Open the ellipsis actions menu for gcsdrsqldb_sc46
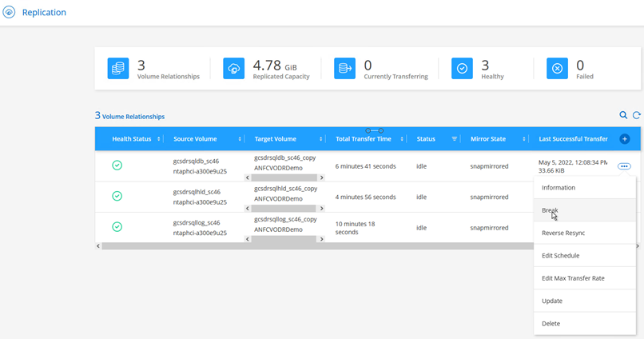The width and height of the screenshot is (644, 339). click(624, 166)
